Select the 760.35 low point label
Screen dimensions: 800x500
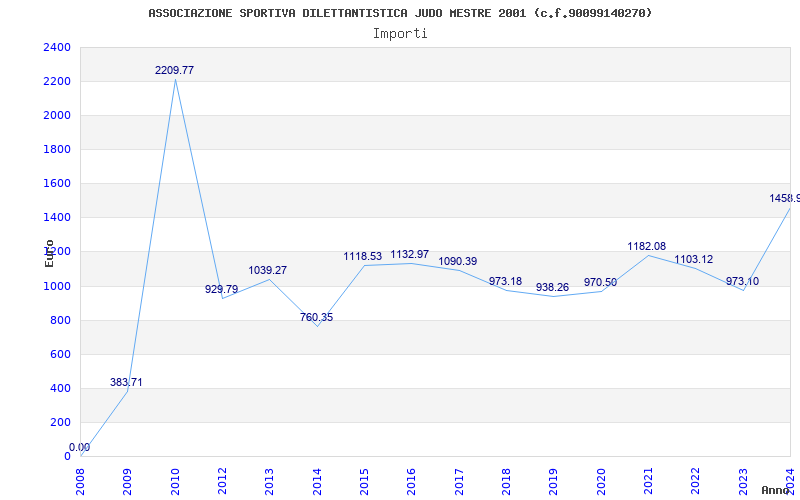316,317
